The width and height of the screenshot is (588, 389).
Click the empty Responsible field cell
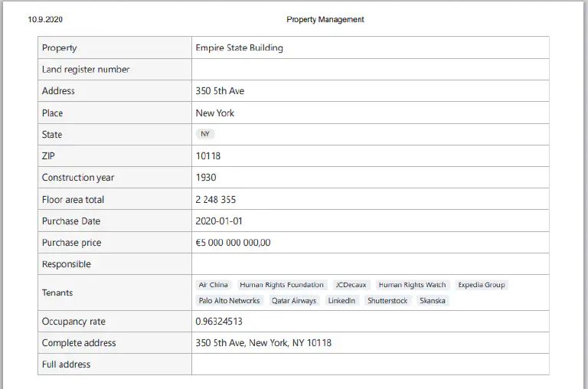(x=370, y=264)
